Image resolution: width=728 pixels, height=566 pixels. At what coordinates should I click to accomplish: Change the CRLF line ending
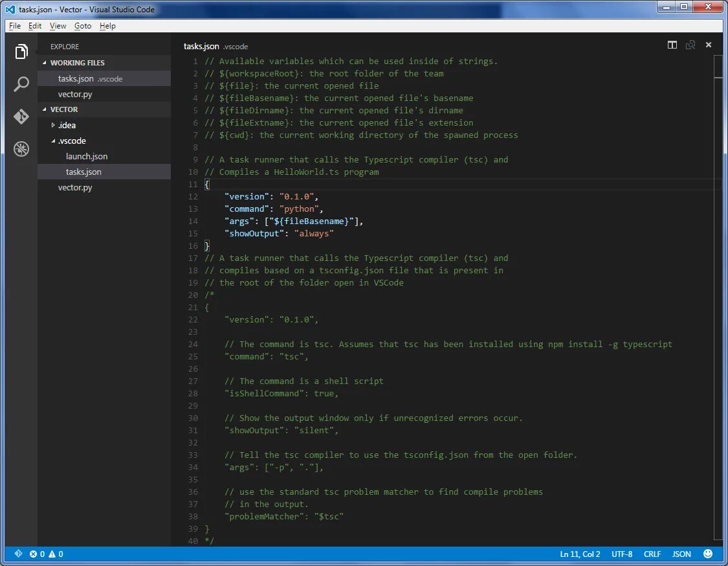(652, 554)
